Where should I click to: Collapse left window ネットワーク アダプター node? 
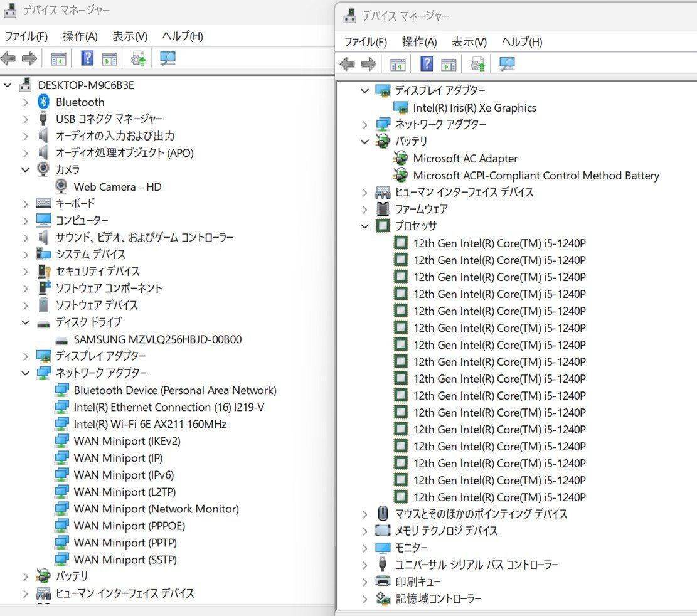click(25, 373)
